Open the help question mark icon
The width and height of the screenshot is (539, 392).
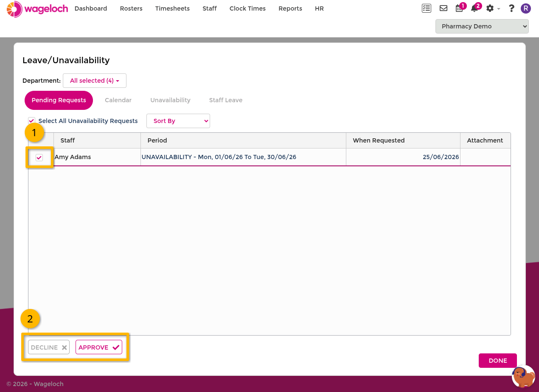(x=511, y=8)
